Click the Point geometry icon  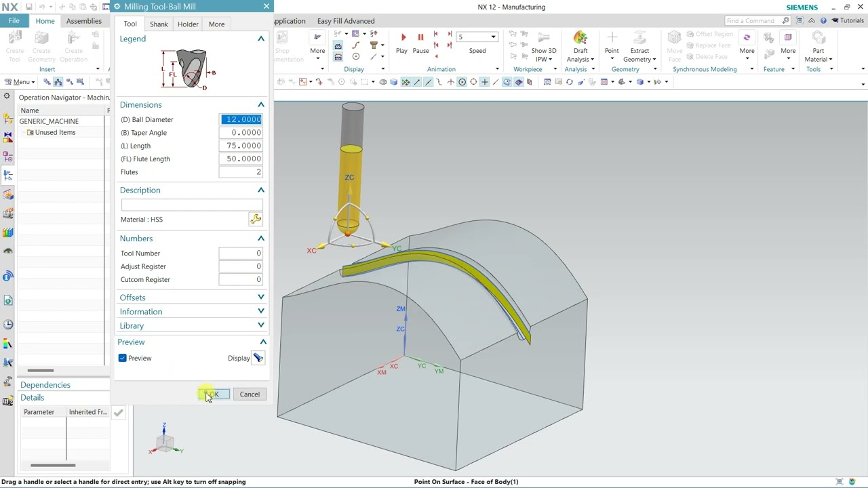pos(612,37)
